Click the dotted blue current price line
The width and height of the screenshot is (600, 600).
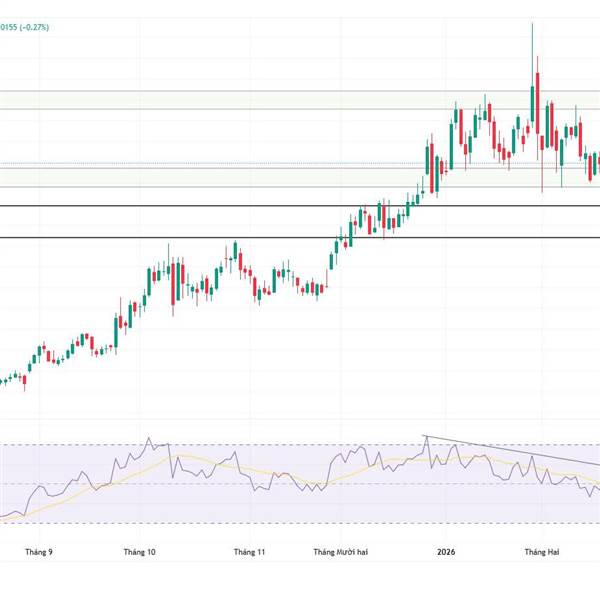200,163
